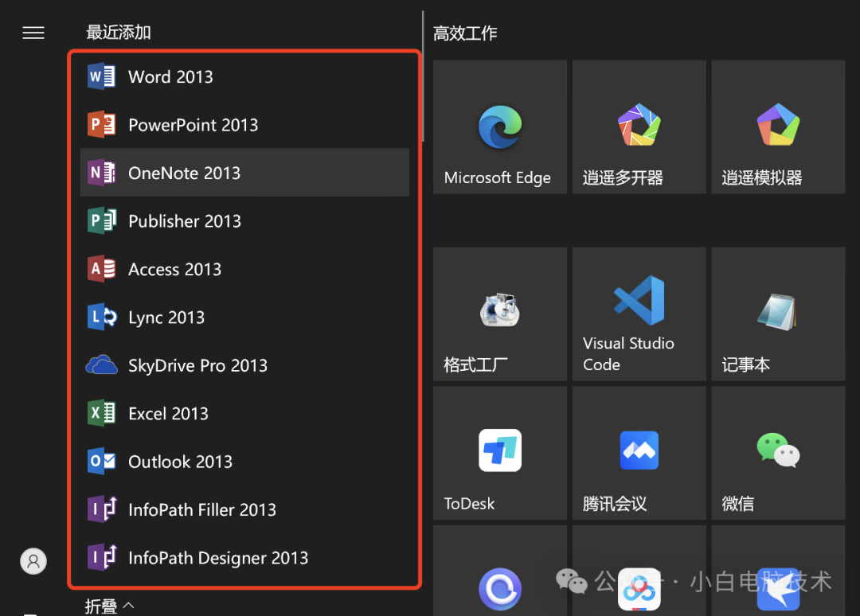
Task: Launch the 逍遥多开器 tile
Action: coord(639,127)
